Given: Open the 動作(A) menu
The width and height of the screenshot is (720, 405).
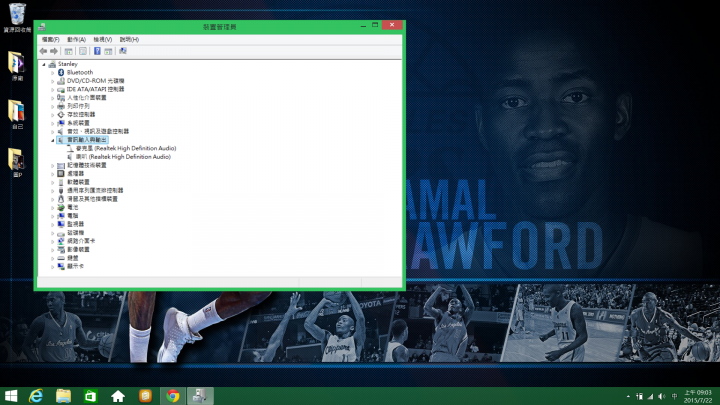Looking at the screenshot, I should point(76,39).
